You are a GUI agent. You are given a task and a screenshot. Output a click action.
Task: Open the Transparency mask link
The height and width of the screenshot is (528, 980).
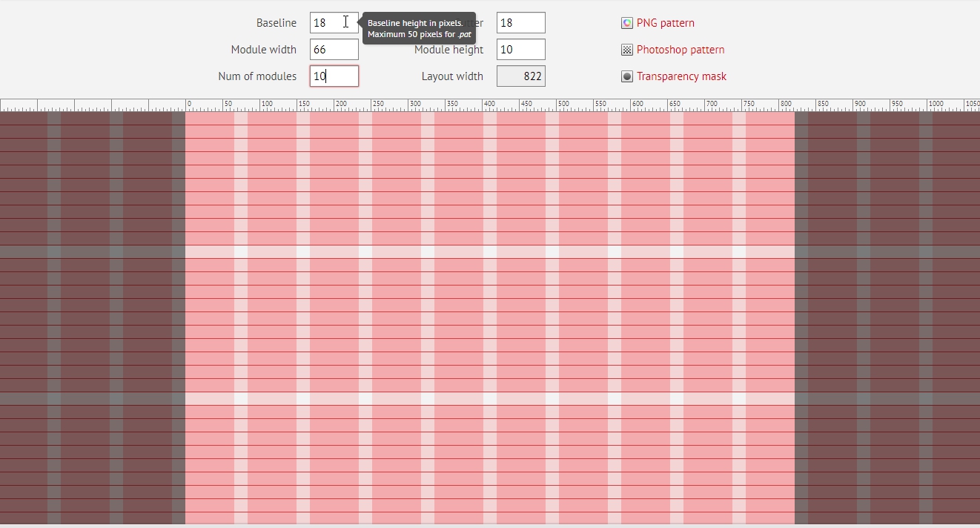click(681, 76)
